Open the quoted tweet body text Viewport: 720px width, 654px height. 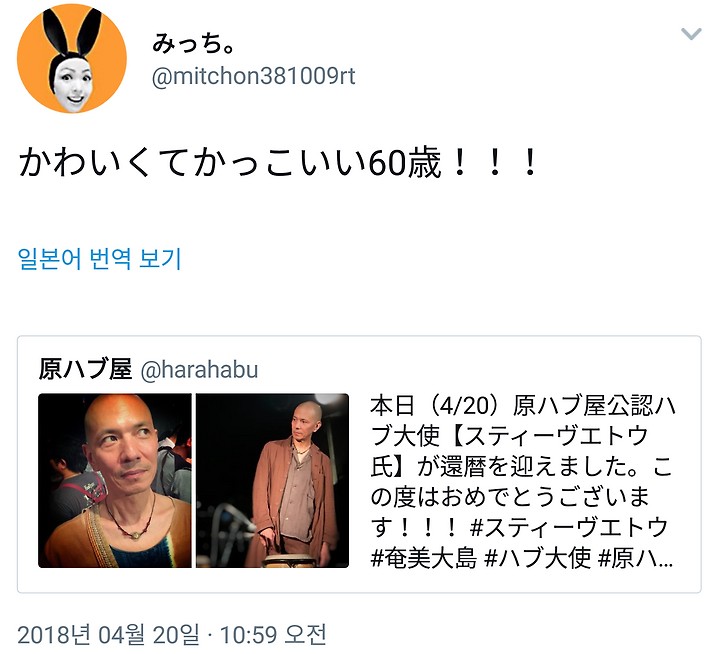[x=523, y=482]
